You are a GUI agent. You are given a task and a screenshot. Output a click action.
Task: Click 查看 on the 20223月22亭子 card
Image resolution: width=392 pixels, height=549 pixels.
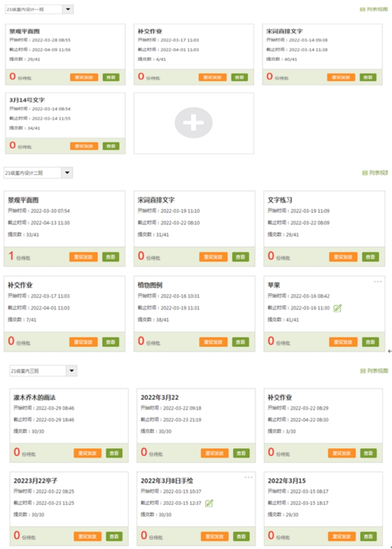pos(114,536)
